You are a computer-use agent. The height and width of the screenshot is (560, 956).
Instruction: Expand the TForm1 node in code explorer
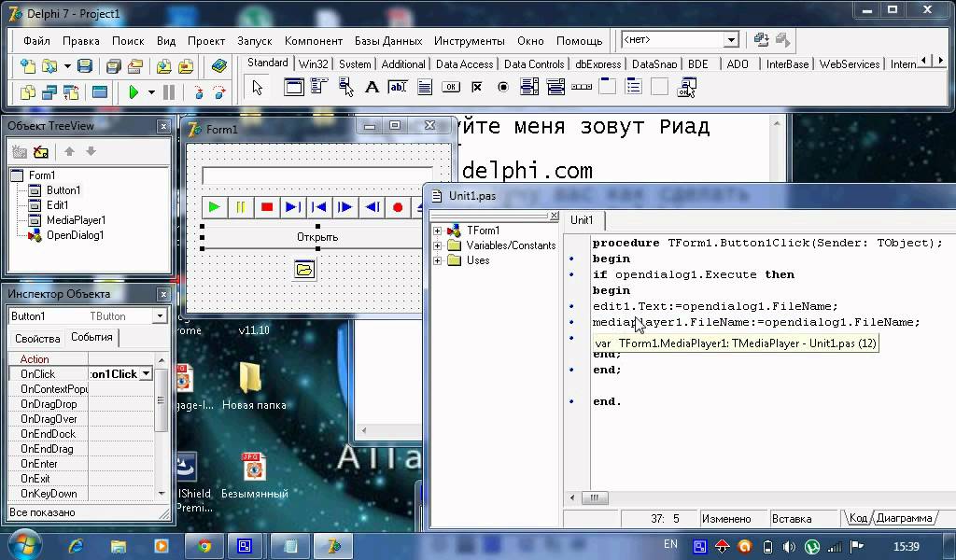[x=437, y=231]
